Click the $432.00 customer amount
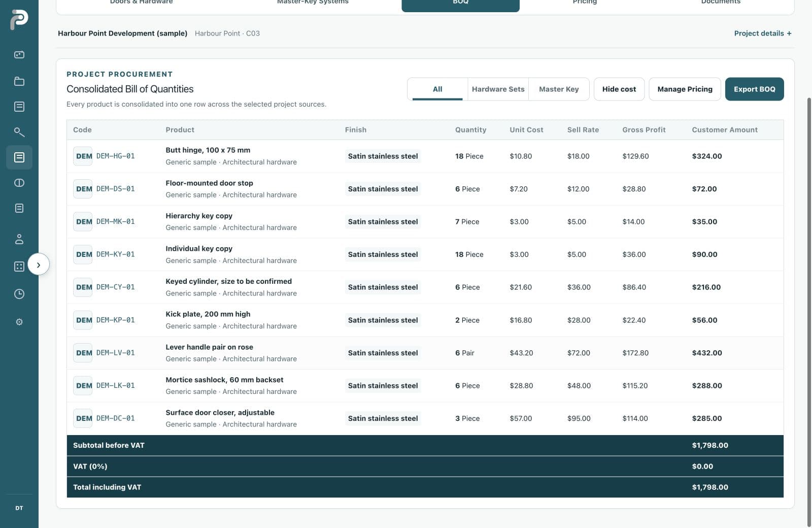Image resolution: width=812 pixels, height=528 pixels. click(x=707, y=353)
